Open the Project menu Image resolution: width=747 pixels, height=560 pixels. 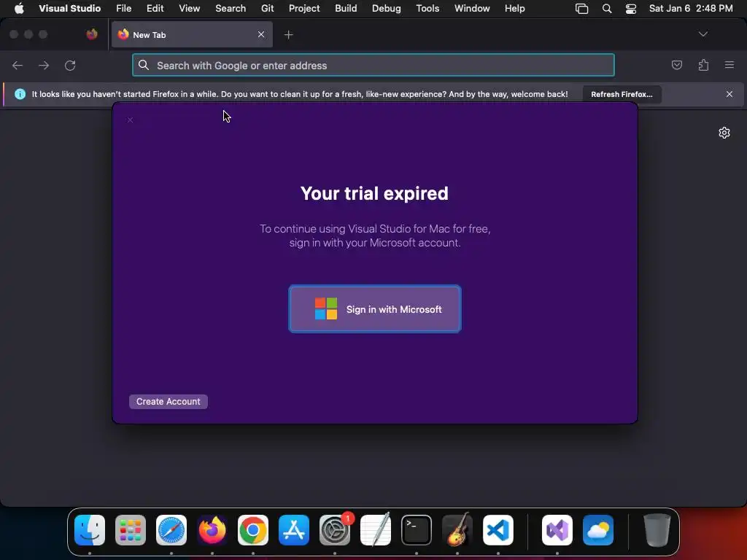point(304,9)
